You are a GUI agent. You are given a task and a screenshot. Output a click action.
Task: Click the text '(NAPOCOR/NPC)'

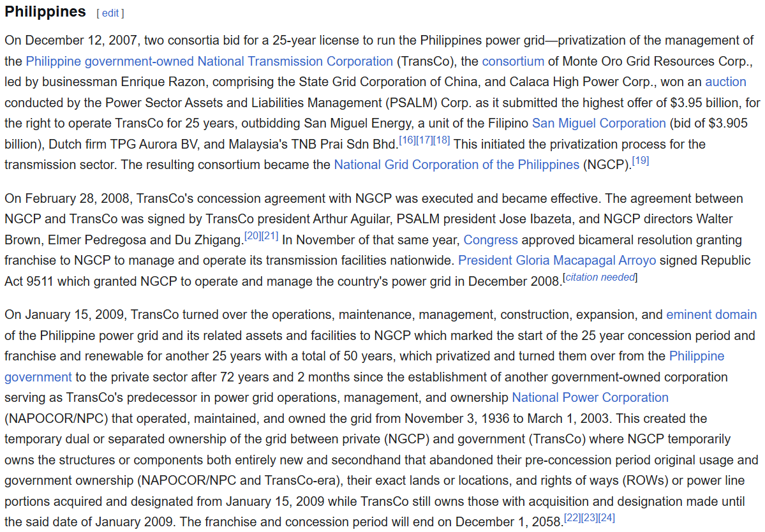click(x=57, y=418)
